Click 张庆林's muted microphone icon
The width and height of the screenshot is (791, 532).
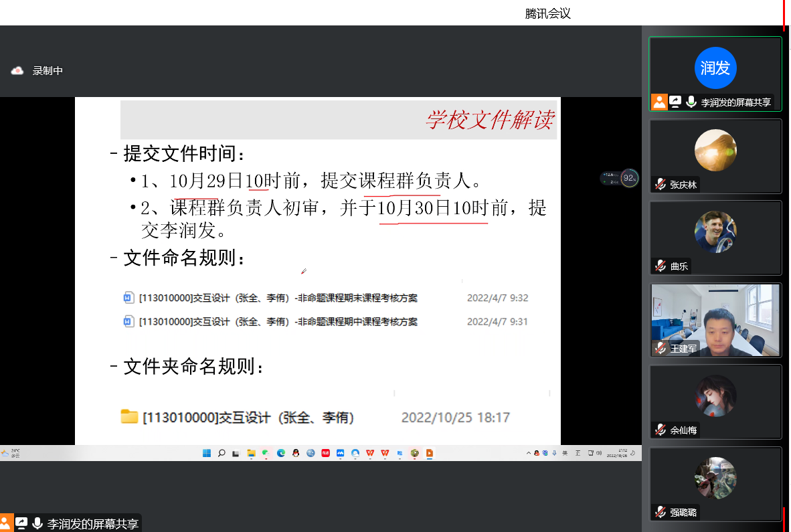[661, 185]
